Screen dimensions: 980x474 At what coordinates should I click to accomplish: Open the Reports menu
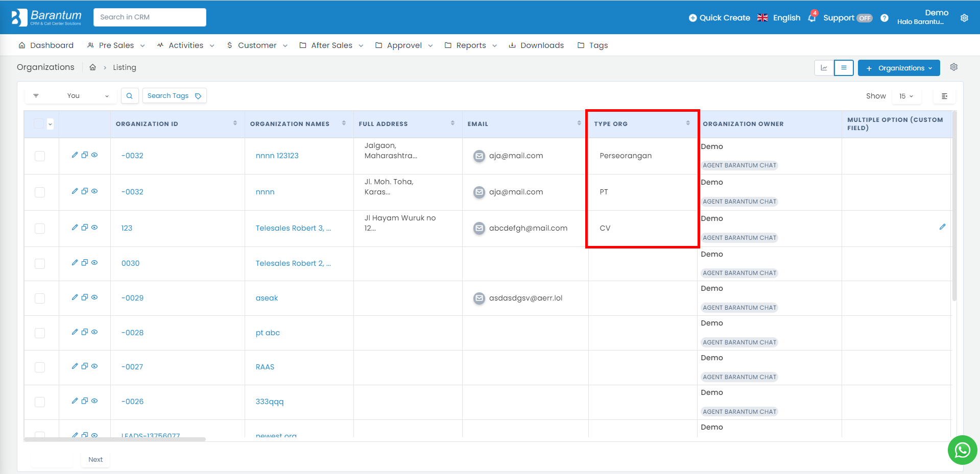pyautogui.click(x=471, y=45)
